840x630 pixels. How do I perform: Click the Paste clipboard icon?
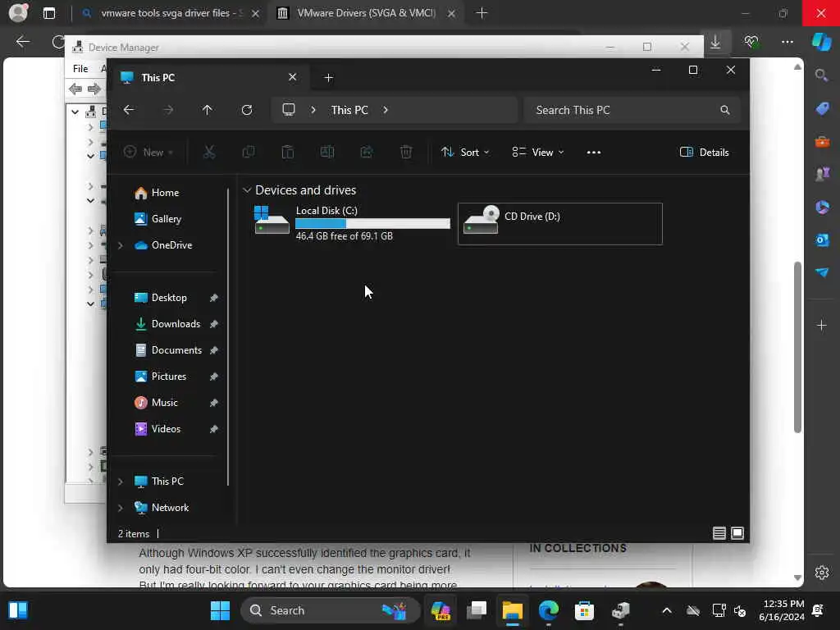pyautogui.click(x=288, y=152)
